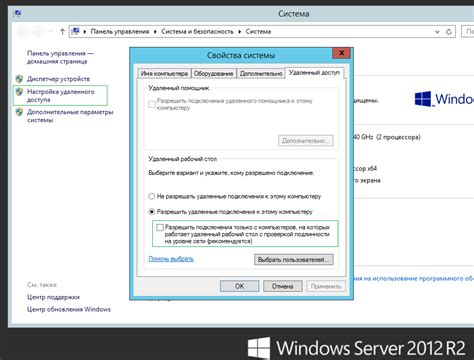Open the Центр поддержки link
This screenshot has height=360, width=474.
53,297
